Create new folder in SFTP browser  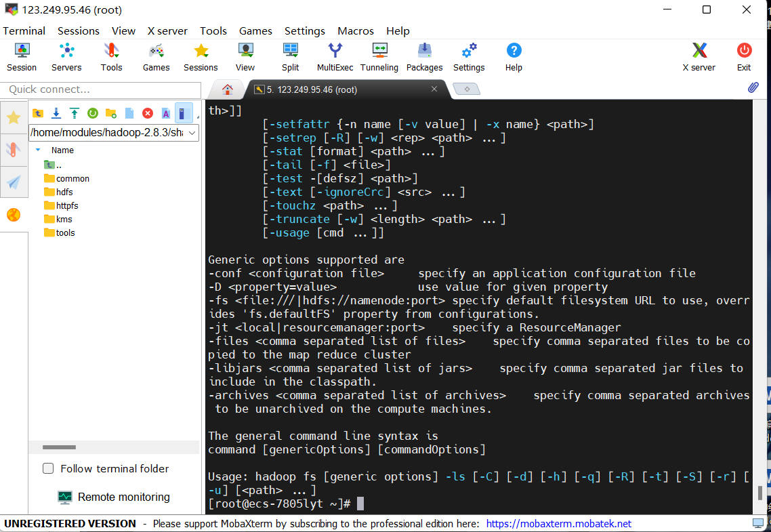pyautogui.click(x=111, y=113)
